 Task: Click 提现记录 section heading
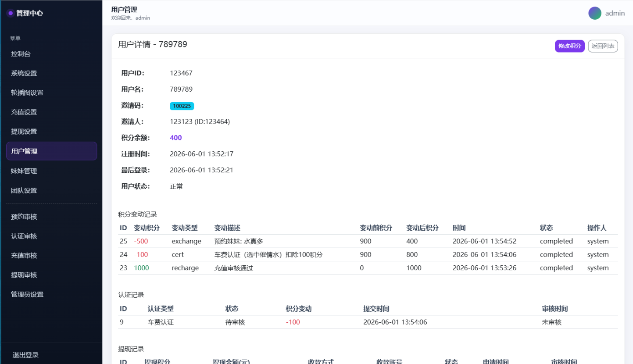(131, 349)
